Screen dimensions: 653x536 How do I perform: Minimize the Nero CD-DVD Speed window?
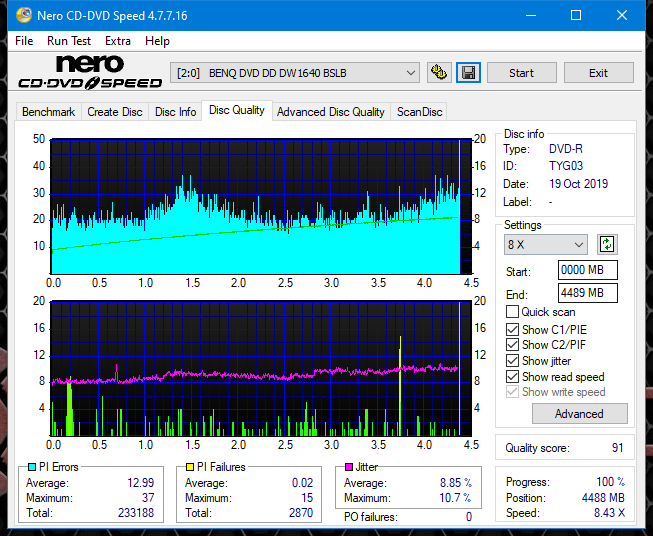(531, 15)
